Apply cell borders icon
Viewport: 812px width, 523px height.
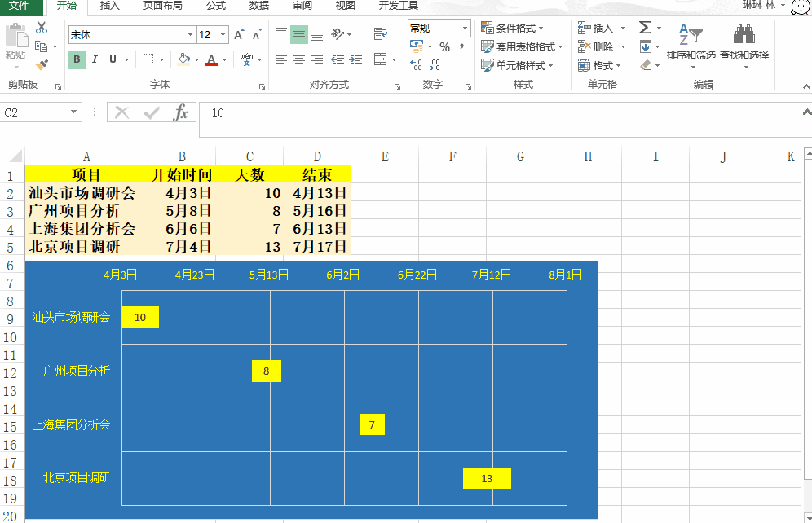click(x=148, y=59)
